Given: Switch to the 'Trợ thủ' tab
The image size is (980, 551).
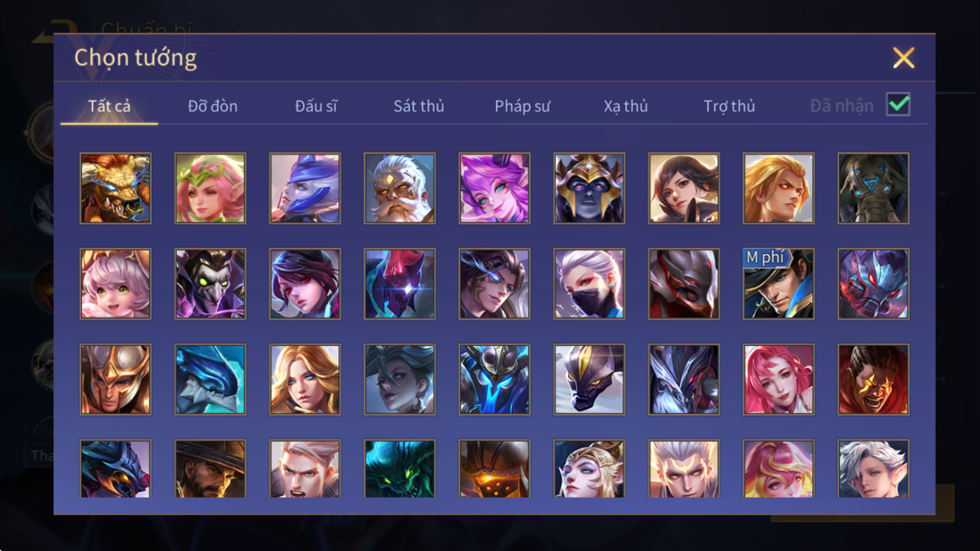Looking at the screenshot, I should [729, 106].
